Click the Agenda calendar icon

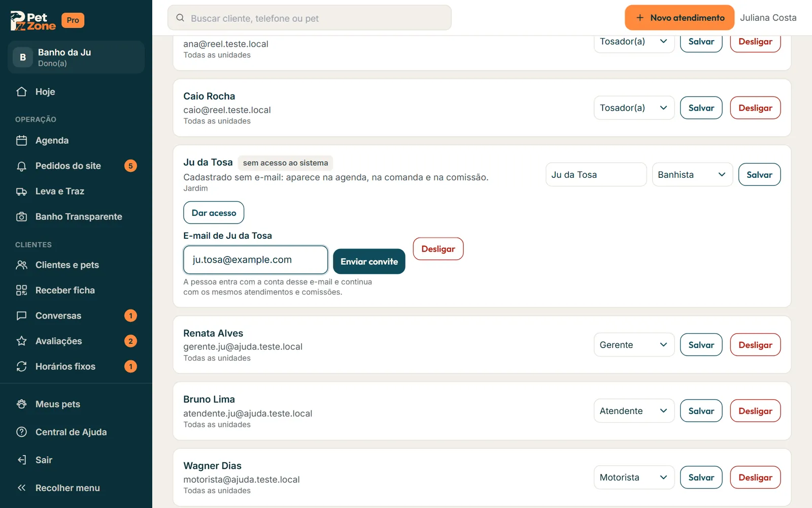[21, 140]
